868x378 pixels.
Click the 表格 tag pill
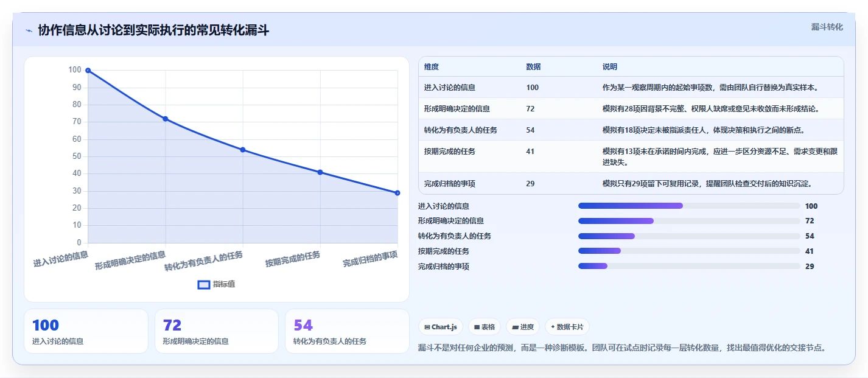(484, 327)
